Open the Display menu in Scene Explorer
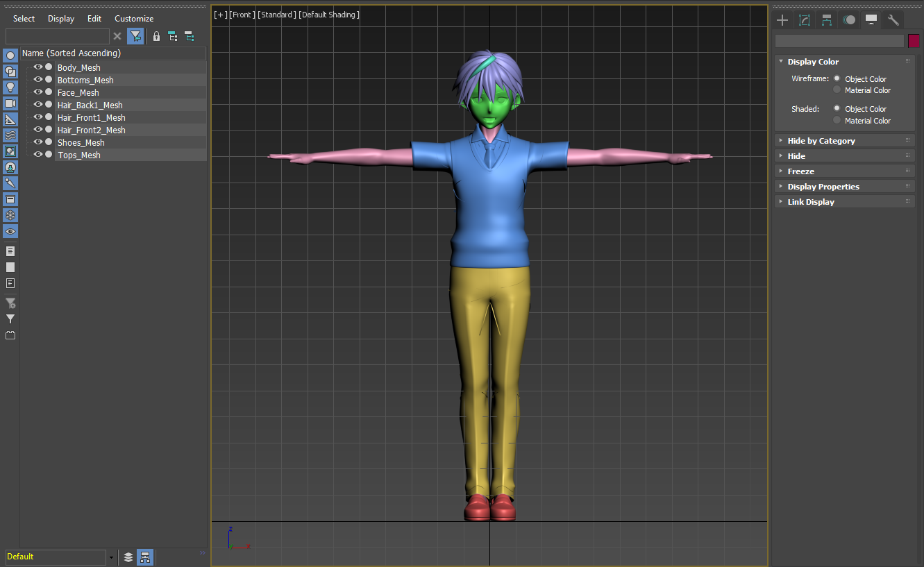This screenshot has width=924, height=567. (x=61, y=19)
